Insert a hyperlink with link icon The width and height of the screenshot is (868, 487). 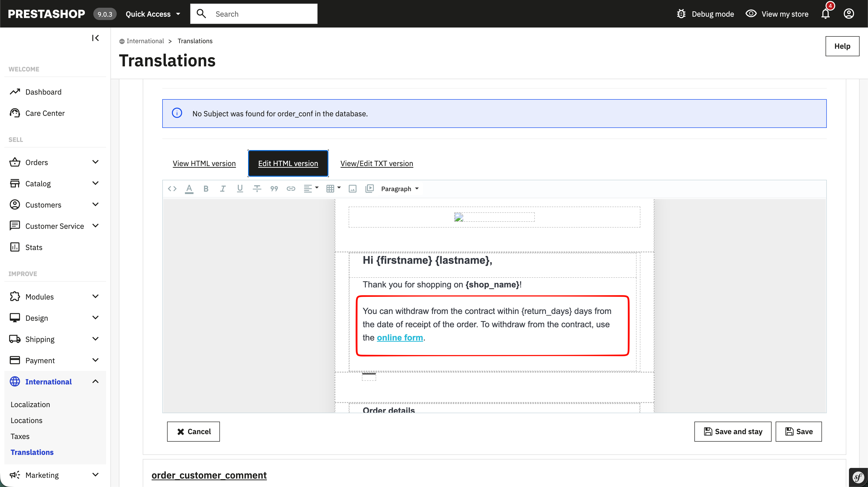coord(291,188)
